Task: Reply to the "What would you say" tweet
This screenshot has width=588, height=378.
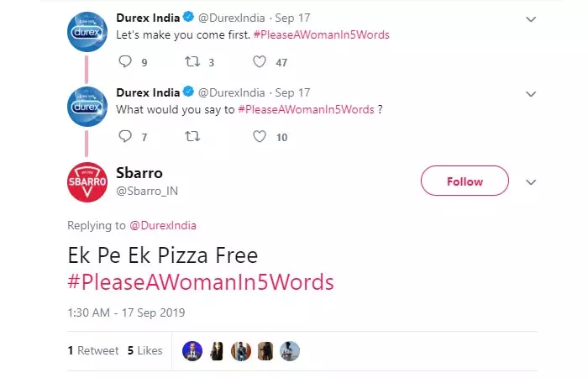Action: (126, 136)
